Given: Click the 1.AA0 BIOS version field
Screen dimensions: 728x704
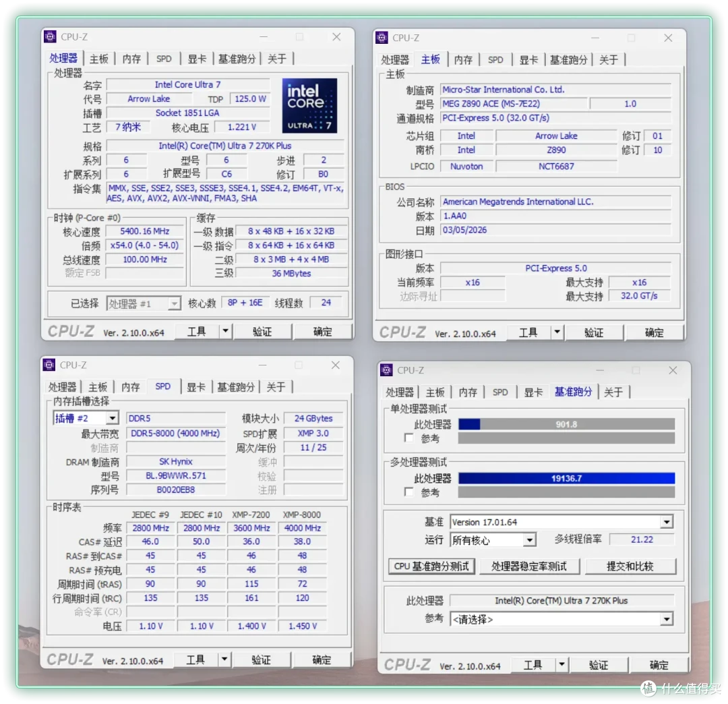Looking at the screenshot, I should (555, 216).
